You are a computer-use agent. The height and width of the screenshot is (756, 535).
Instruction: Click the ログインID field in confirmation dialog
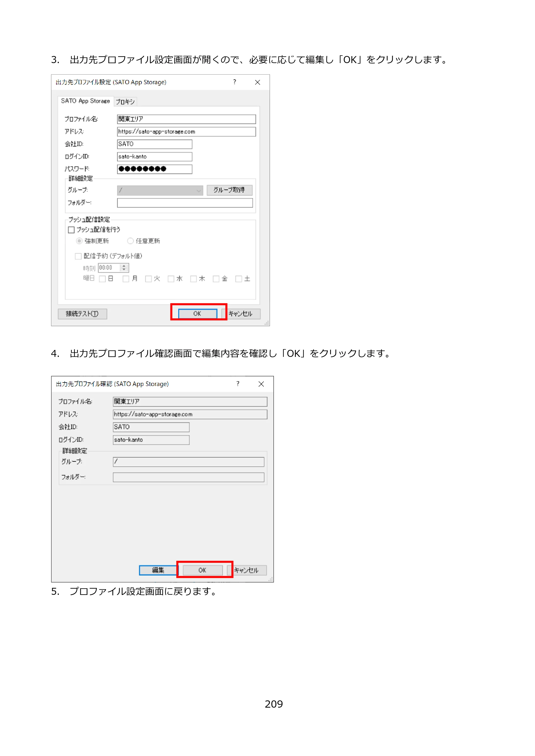[x=151, y=440]
